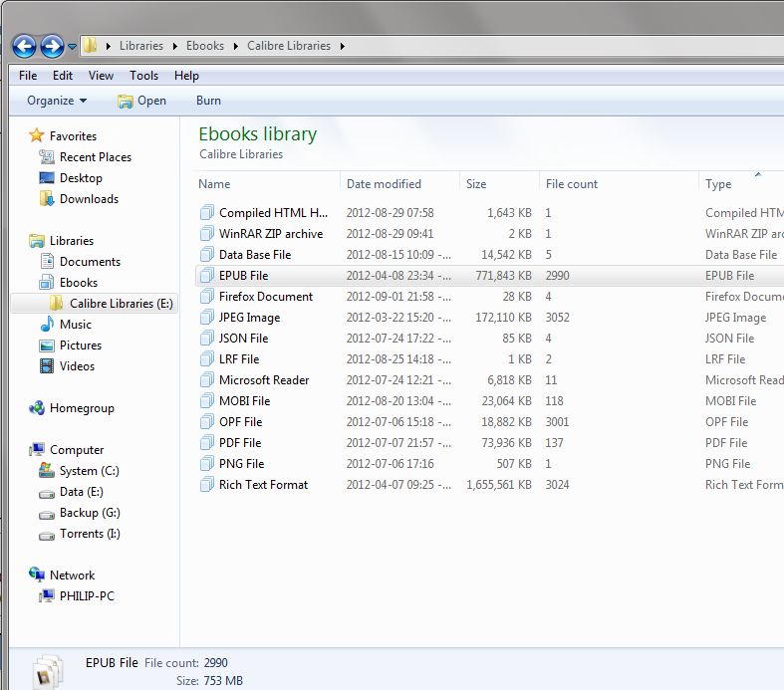Viewport: 784px width, 690px height.
Task: Click the Backup (G:) drive icon
Action: point(47,515)
